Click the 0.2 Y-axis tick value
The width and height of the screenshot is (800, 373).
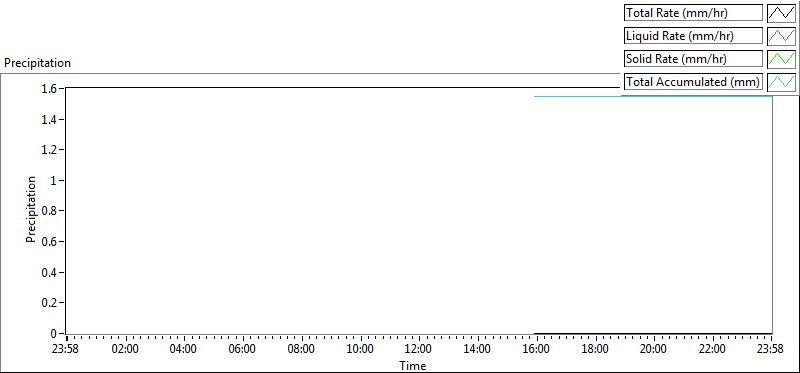(49, 303)
